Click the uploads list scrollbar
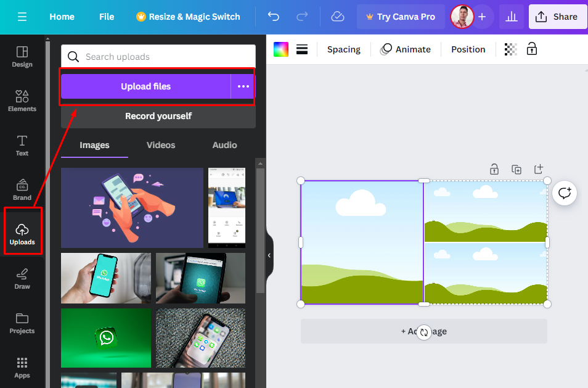 pyautogui.click(x=260, y=231)
